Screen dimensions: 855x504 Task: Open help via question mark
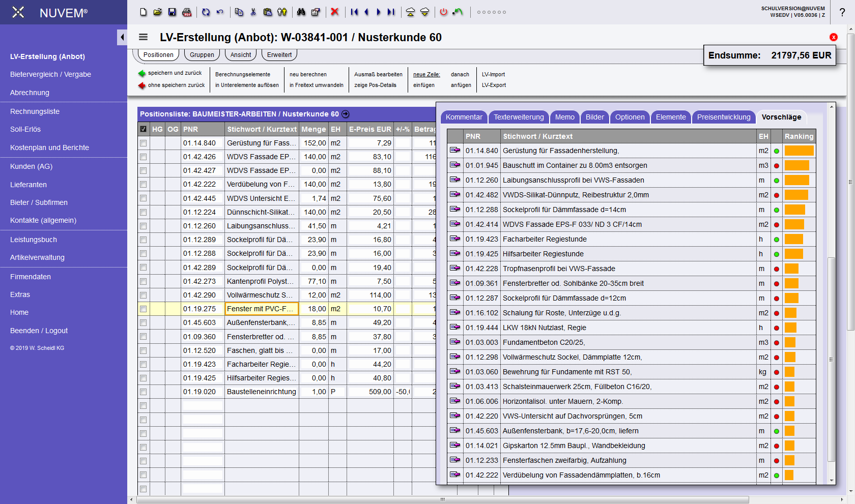pyautogui.click(x=842, y=12)
